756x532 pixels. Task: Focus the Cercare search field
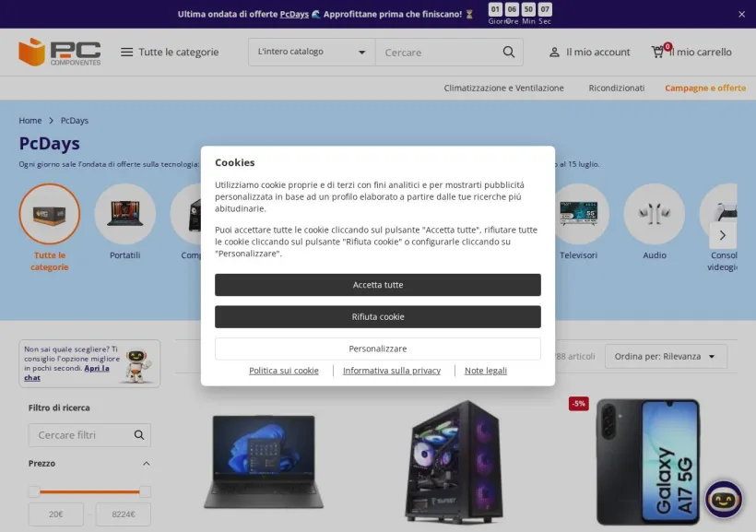pos(438,52)
